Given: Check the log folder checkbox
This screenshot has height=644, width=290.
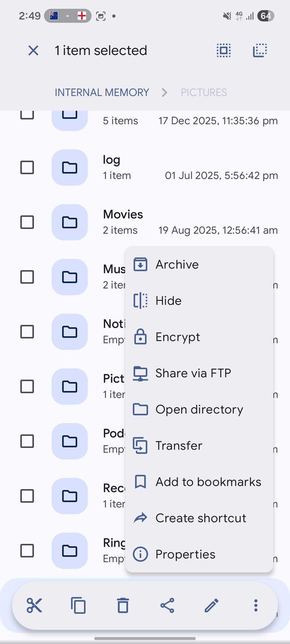Looking at the screenshot, I should [27, 168].
